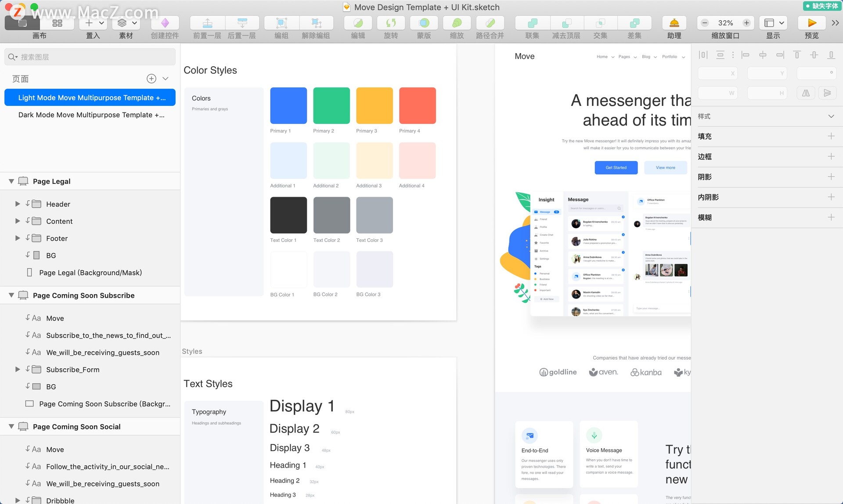Image resolution: width=843 pixels, height=504 pixels.
Task: Click the Preview (预览) play icon
Action: (811, 23)
